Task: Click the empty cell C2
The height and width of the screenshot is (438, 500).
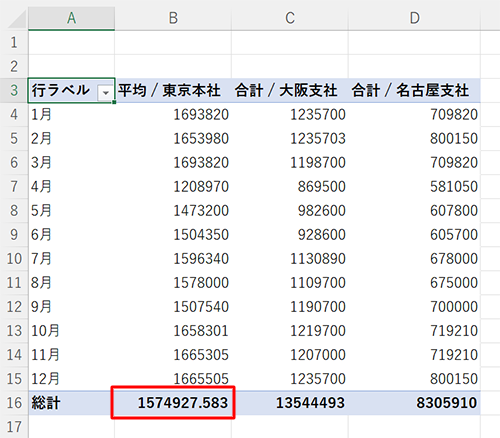Action: tap(290, 66)
